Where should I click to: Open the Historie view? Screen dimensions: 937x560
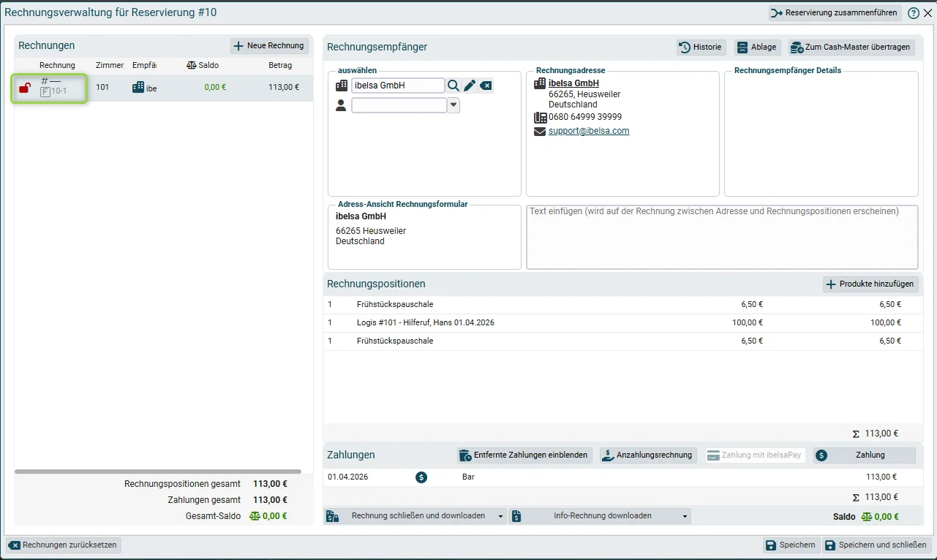pos(701,47)
